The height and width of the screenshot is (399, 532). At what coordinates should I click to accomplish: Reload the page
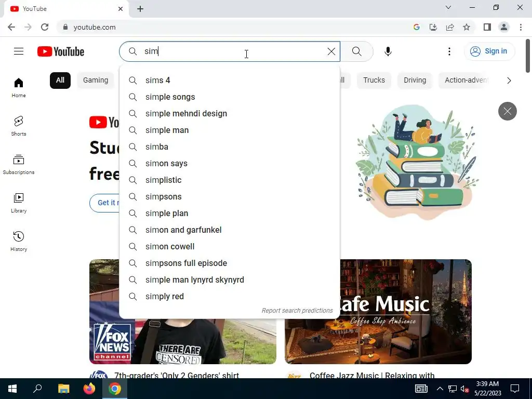(45, 27)
